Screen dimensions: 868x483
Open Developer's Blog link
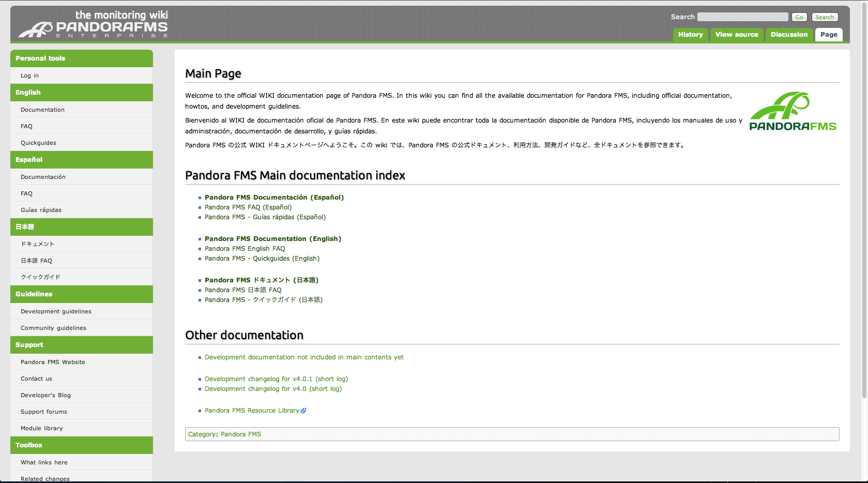pyautogui.click(x=45, y=395)
